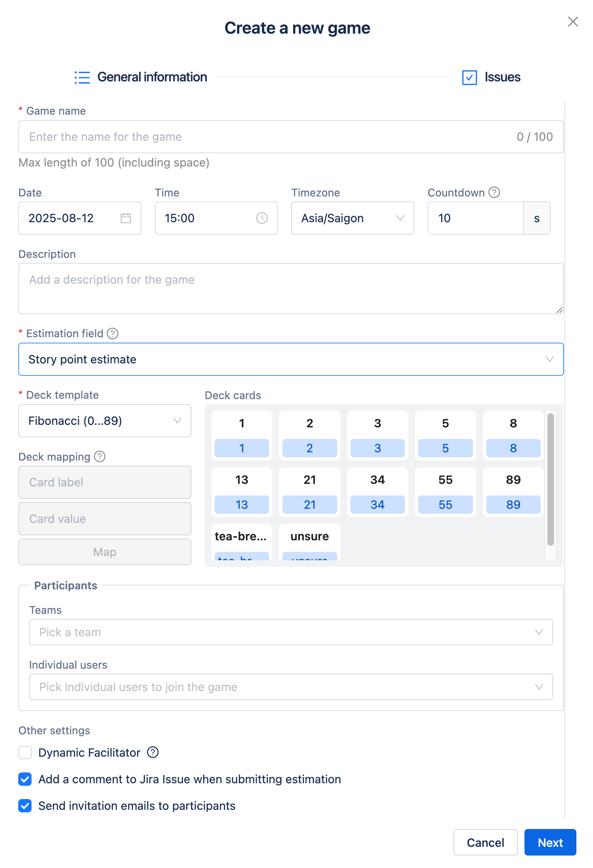Click the General information list icon
The height and width of the screenshot is (868, 593).
(82, 77)
